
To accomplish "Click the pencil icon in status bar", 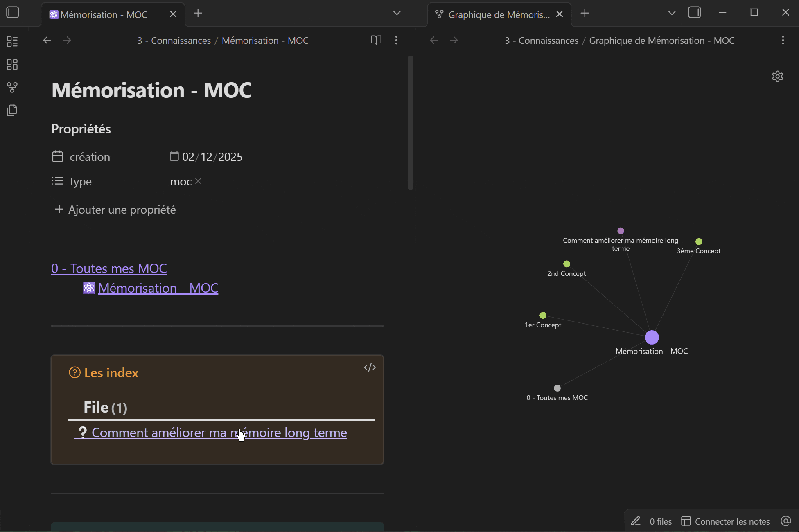I will point(635,521).
